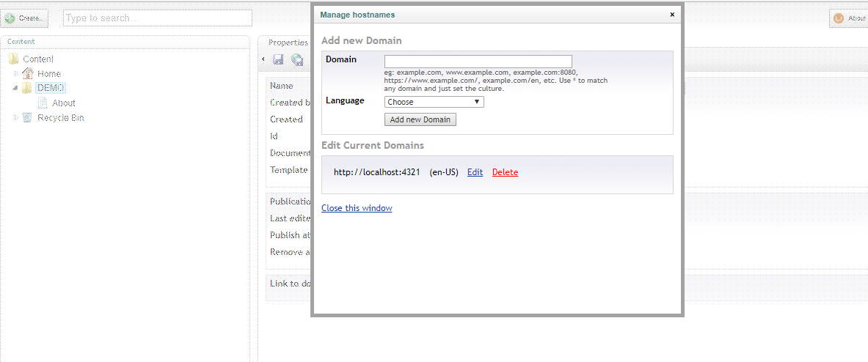Click the Save and publish globe icon
Image resolution: width=868 pixels, height=362 pixels.
click(297, 60)
